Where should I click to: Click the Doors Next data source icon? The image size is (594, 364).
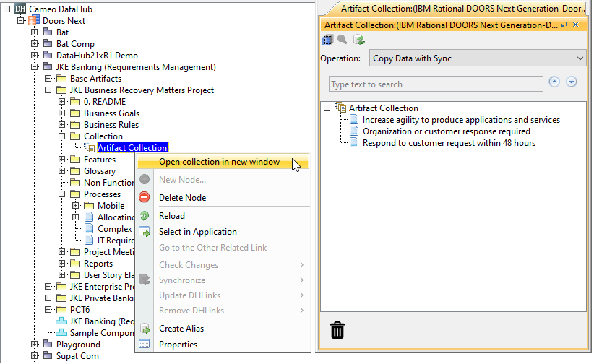tap(34, 20)
